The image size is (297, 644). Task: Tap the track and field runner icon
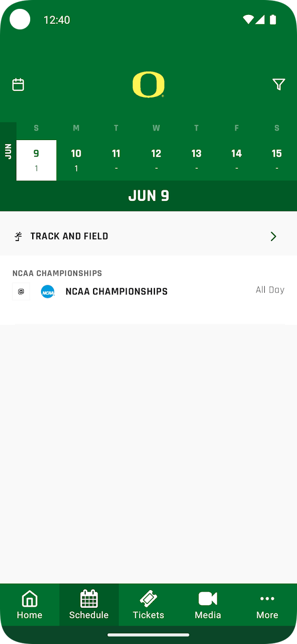(18, 236)
